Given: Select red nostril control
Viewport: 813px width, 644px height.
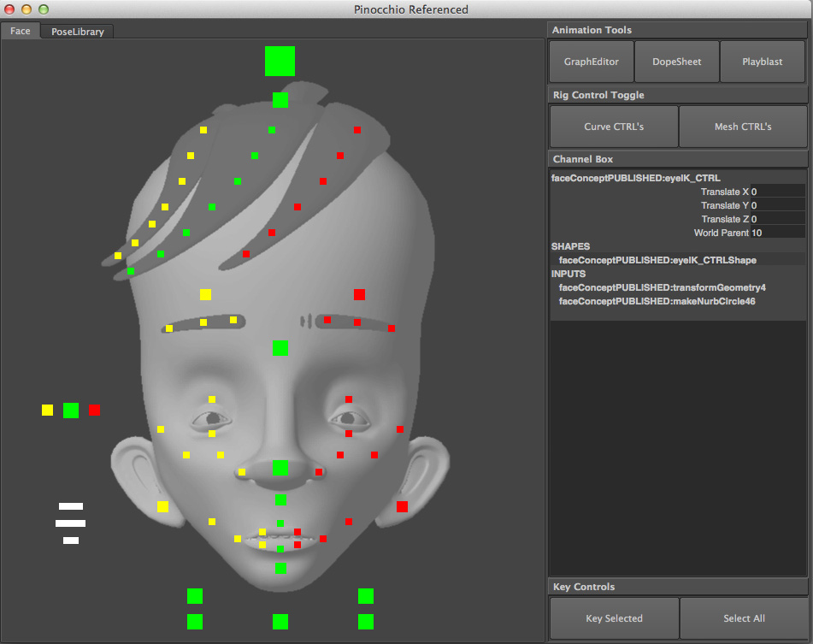Looking at the screenshot, I should click(319, 472).
